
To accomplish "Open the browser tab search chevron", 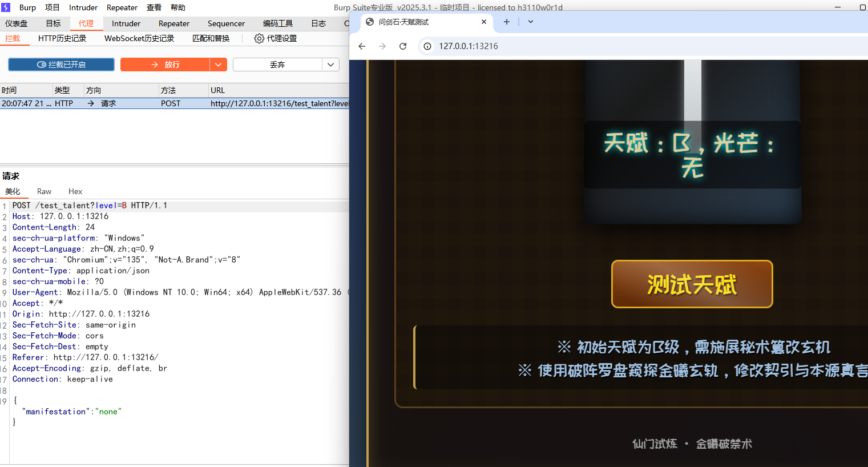I will coord(531,22).
